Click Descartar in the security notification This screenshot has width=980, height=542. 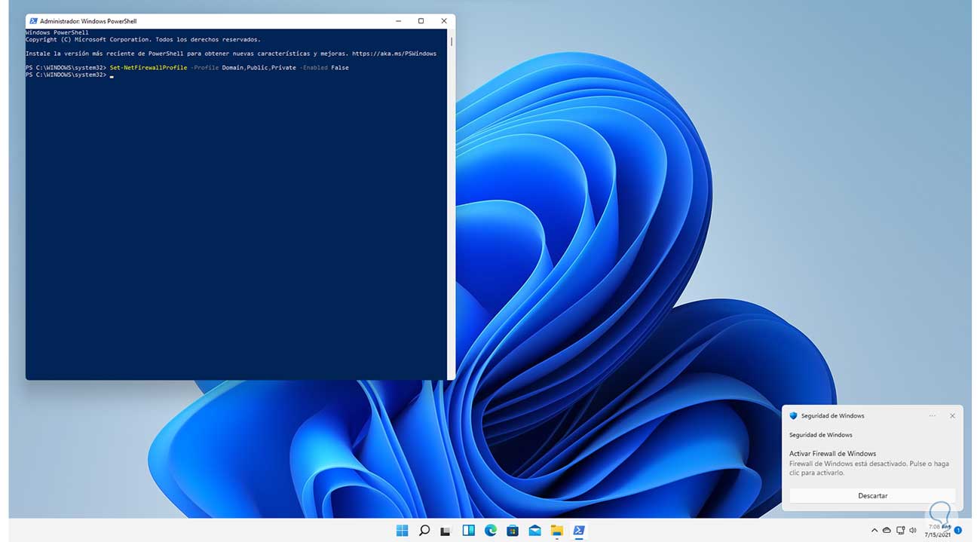tap(872, 496)
